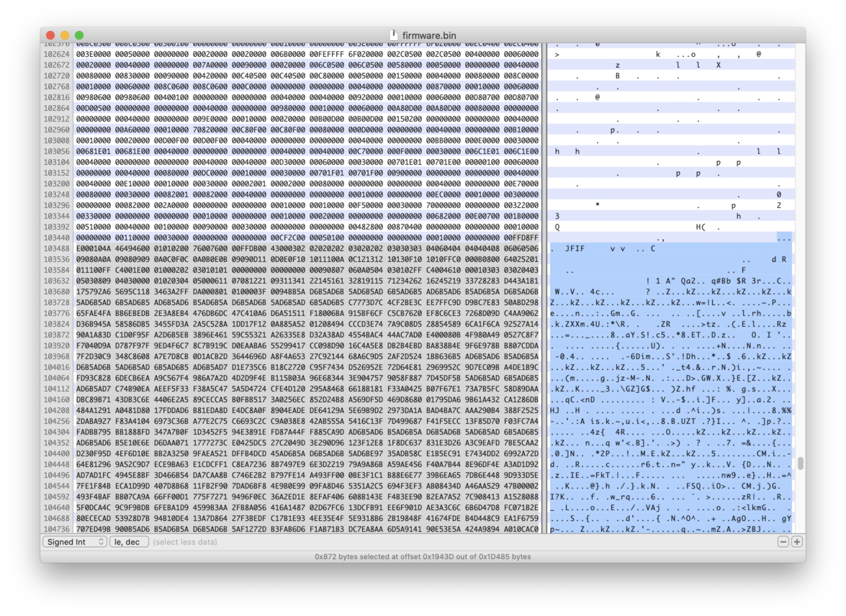Click hex group 5F0DCA4C in row 104640
The width and height of the screenshot is (846, 616).
[x=94, y=507]
